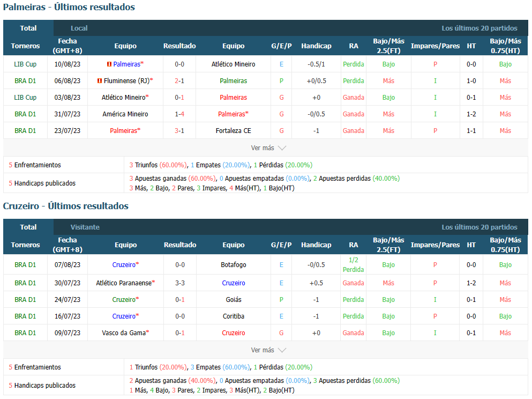Click Palmeiras home team on 23/07/23 row
This screenshot has height=399, width=532.
click(x=124, y=131)
